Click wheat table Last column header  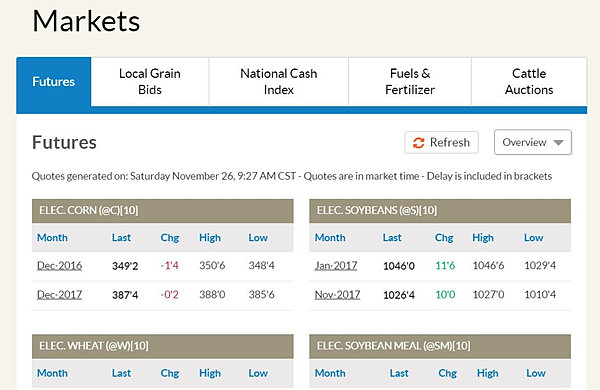pos(121,373)
